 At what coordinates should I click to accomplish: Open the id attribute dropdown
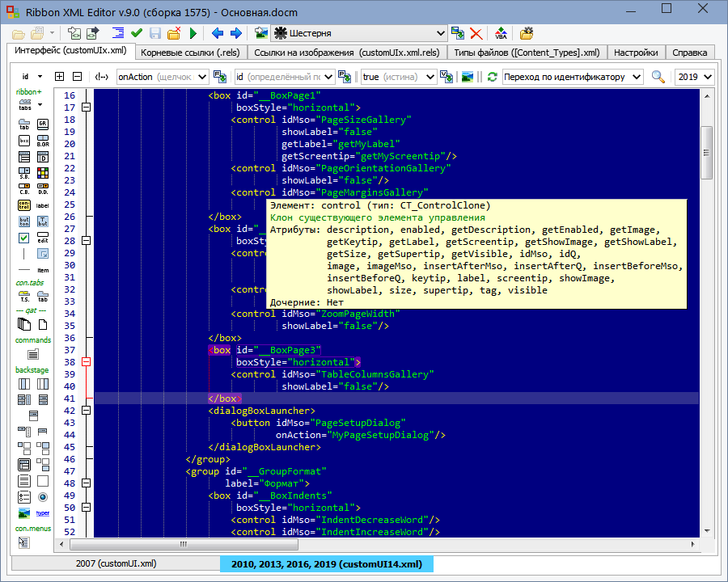pos(328,77)
